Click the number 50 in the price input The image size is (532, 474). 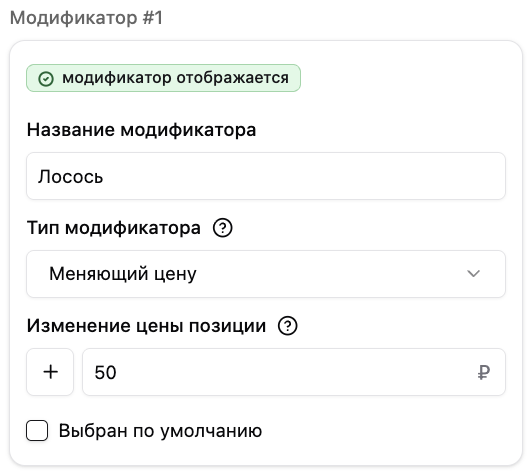click(x=106, y=373)
